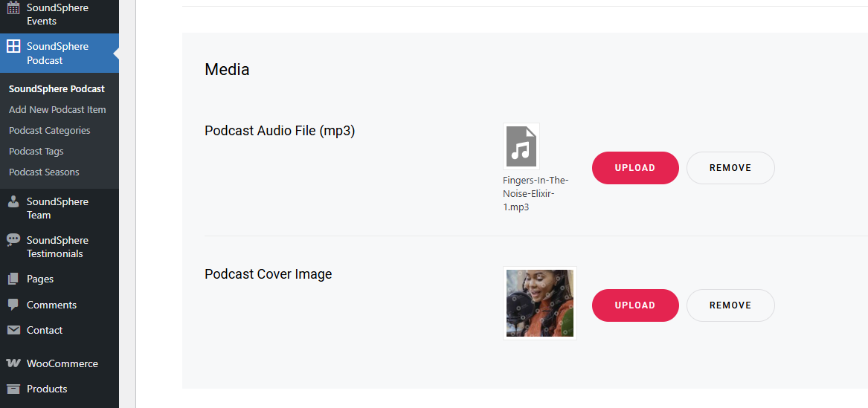Click the WooCommerce logo icon
Screen dimensions: 868x408
[13, 363]
